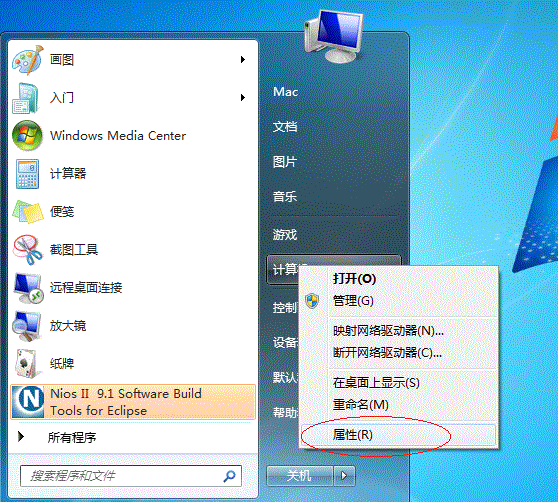Click the highlighted 计算机 entry
558x502 pixels.
(282, 270)
